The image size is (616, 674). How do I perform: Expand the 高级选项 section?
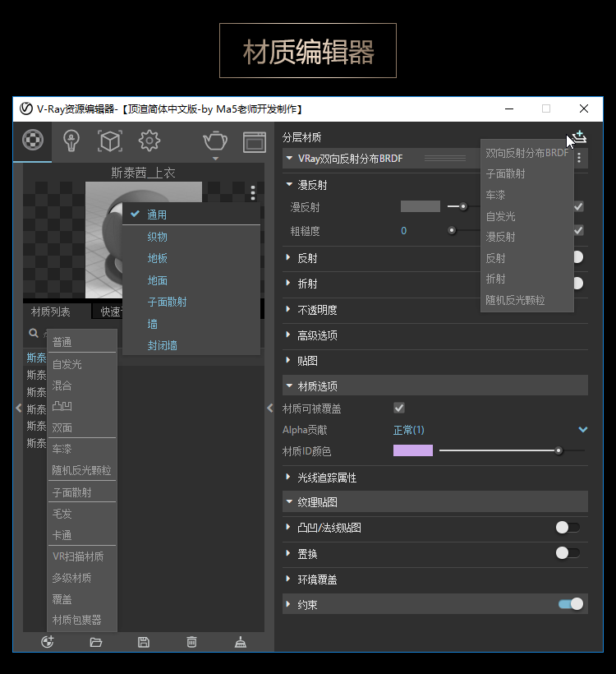317,335
